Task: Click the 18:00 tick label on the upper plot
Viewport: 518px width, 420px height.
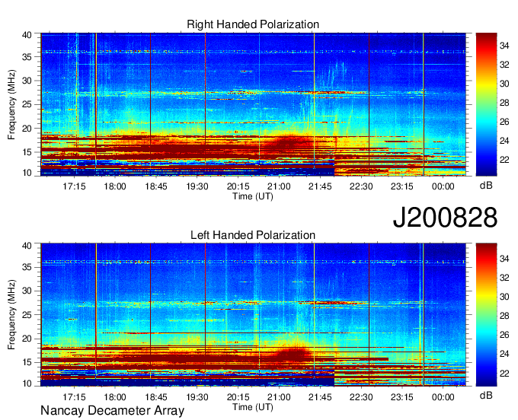Action: click(115, 186)
